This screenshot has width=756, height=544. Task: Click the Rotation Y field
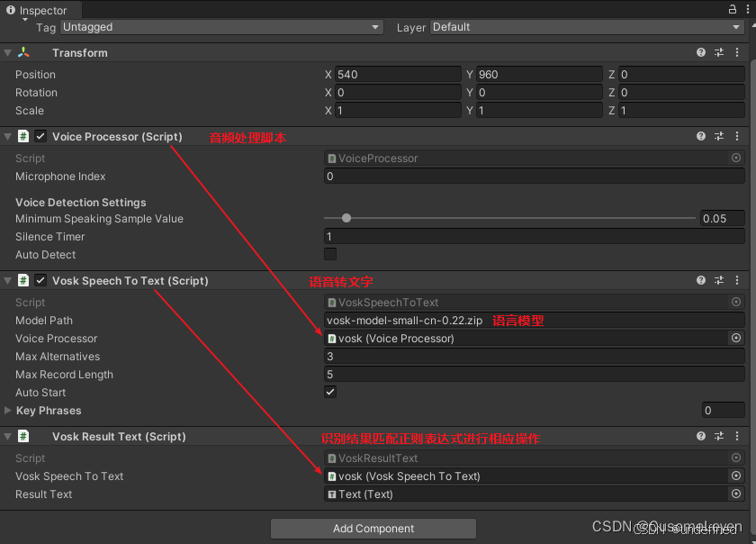(x=539, y=92)
